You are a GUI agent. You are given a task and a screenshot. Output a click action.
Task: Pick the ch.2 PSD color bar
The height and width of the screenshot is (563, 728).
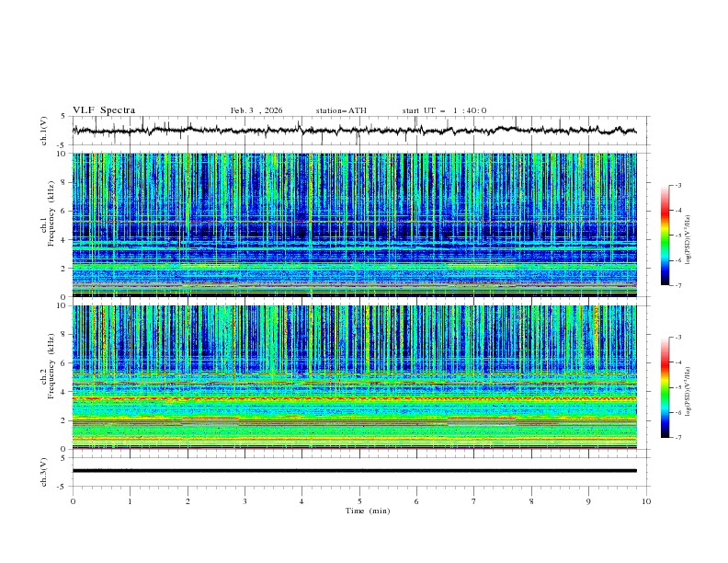(665, 386)
